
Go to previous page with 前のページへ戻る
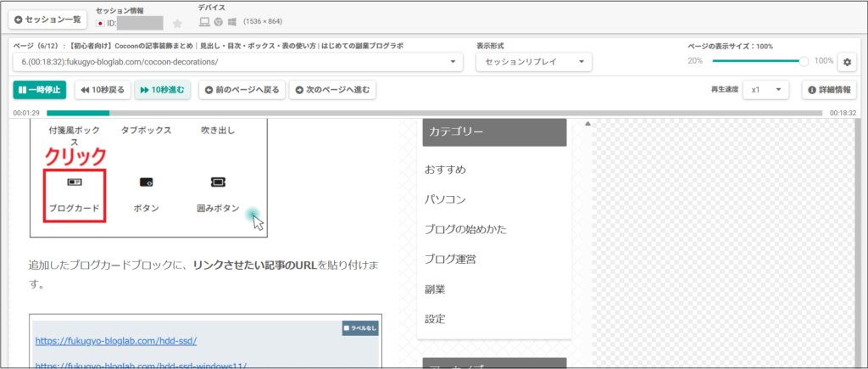coord(242,90)
